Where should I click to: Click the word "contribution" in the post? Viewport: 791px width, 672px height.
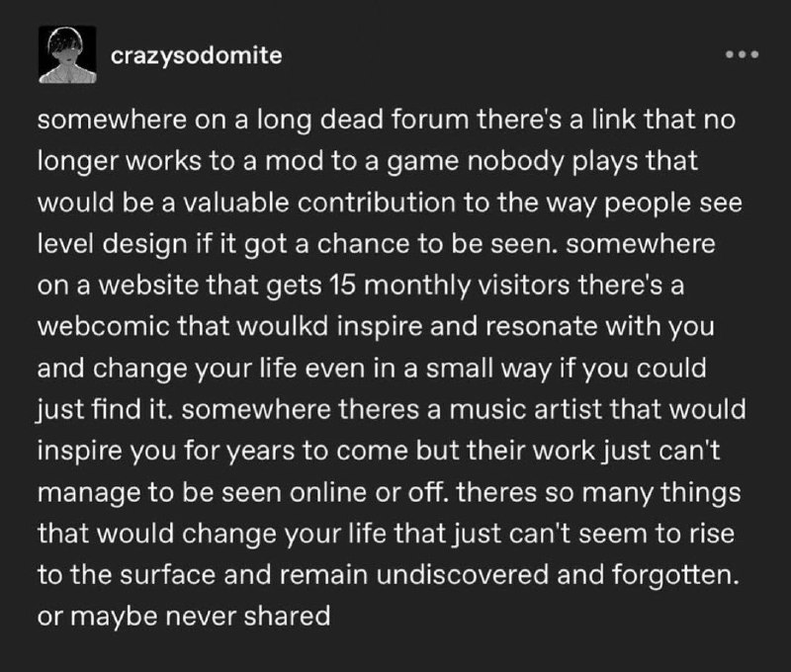pos(377,203)
